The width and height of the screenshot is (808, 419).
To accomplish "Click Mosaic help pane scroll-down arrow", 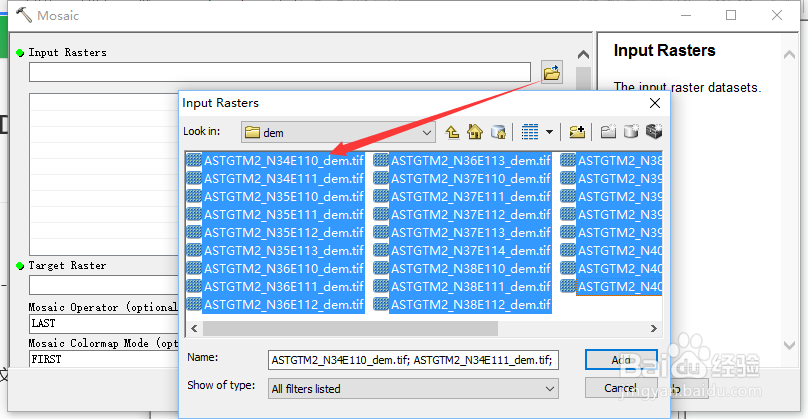I will pos(789,345).
